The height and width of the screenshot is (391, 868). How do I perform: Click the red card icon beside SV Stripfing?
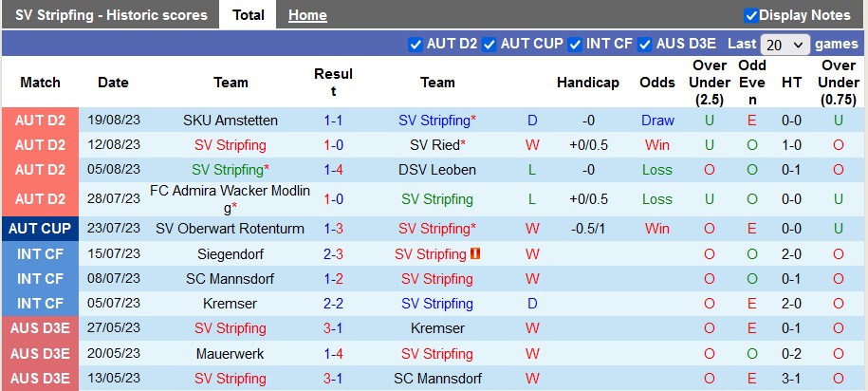(475, 254)
